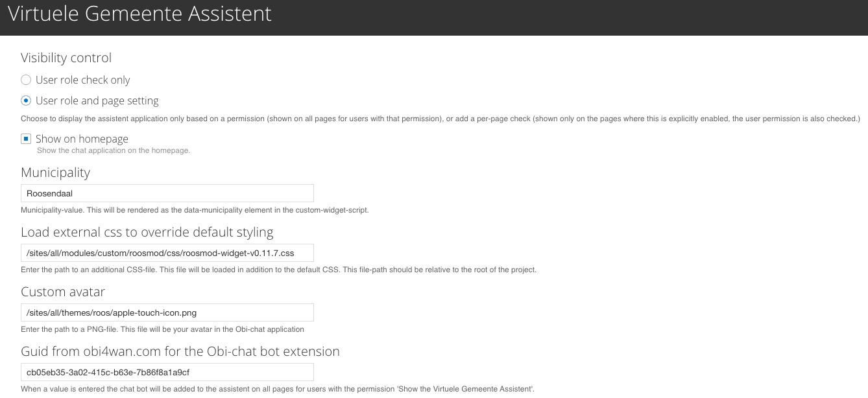Viewport: 868px width, 398px height.
Task: Click the "User role check only" label text
Action: point(82,80)
